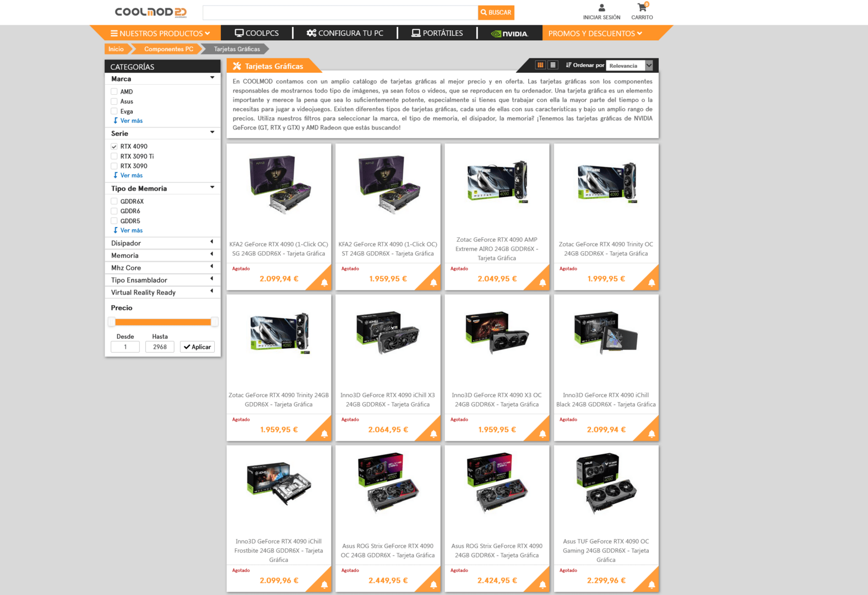Click the Desde minimum price field
This screenshot has height=595, width=868.
(125, 347)
